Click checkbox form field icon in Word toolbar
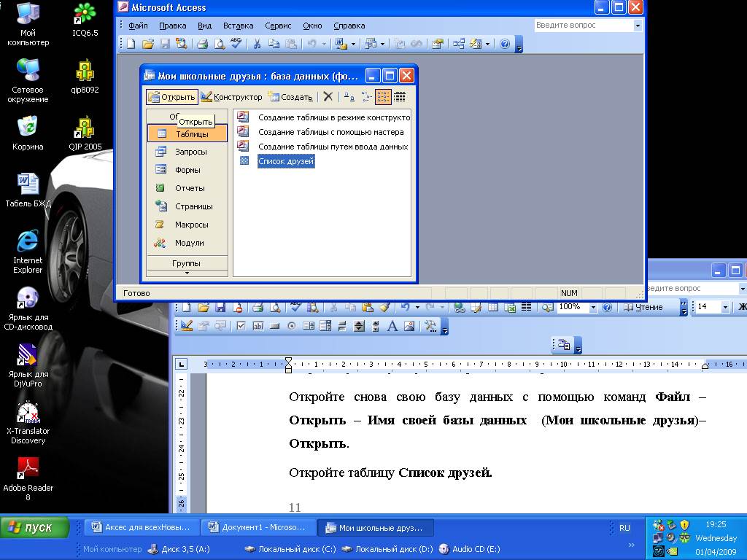The width and height of the screenshot is (747, 560). (241, 326)
